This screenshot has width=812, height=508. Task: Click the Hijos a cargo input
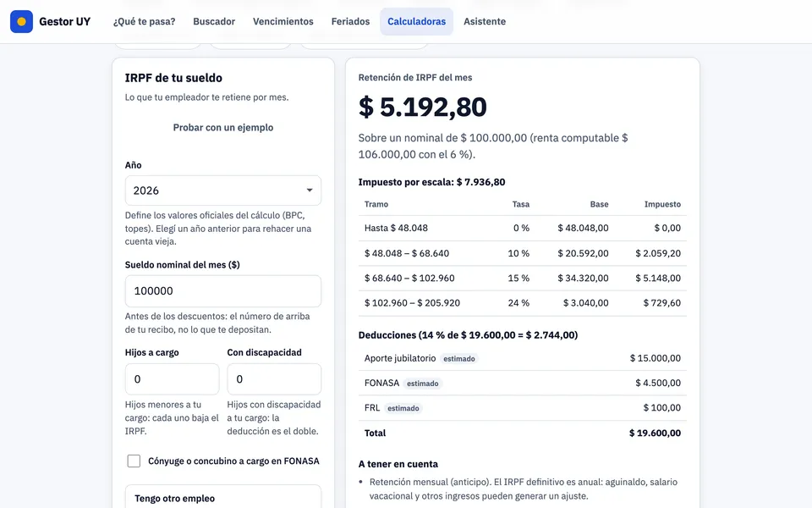point(172,379)
